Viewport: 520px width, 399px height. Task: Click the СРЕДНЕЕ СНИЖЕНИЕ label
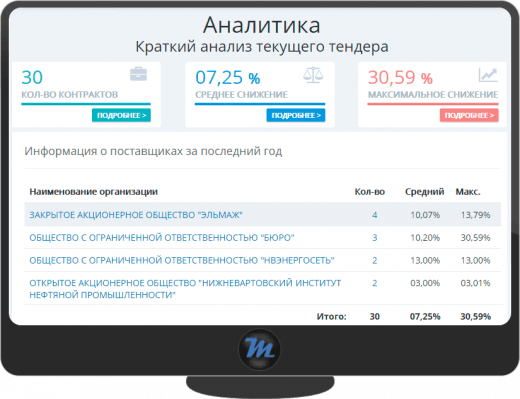click(x=241, y=95)
